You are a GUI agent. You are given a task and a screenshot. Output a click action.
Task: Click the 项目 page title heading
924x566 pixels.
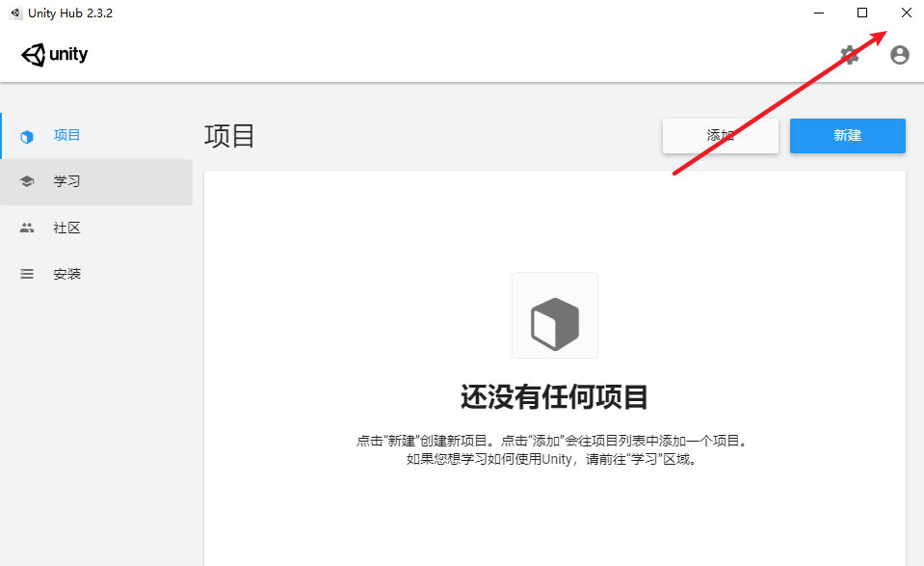tap(229, 136)
